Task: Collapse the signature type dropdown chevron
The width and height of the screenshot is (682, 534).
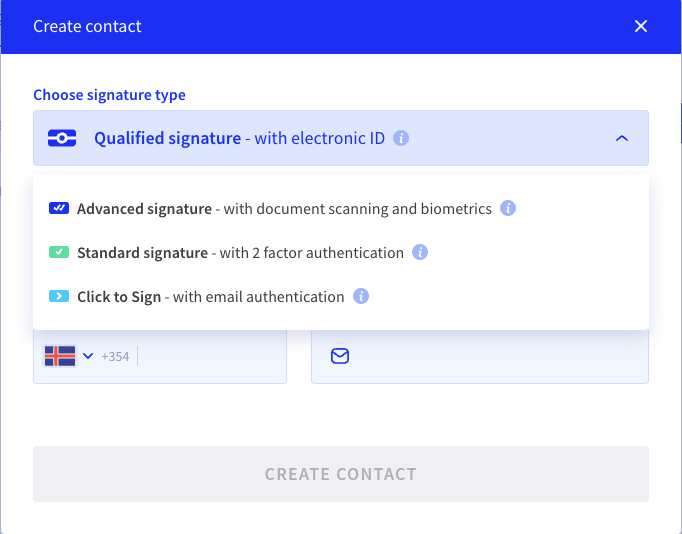Action: pyautogui.click(x=622, y=138)
